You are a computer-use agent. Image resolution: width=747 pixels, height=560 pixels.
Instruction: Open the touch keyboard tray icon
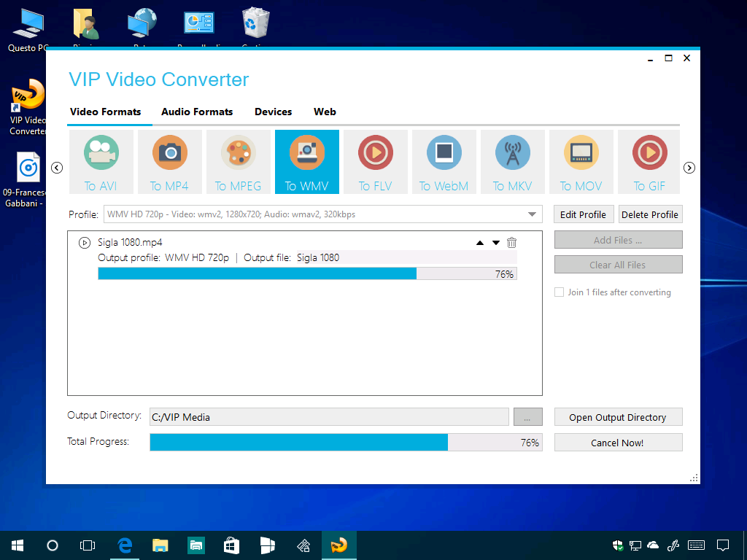(697, 545)
